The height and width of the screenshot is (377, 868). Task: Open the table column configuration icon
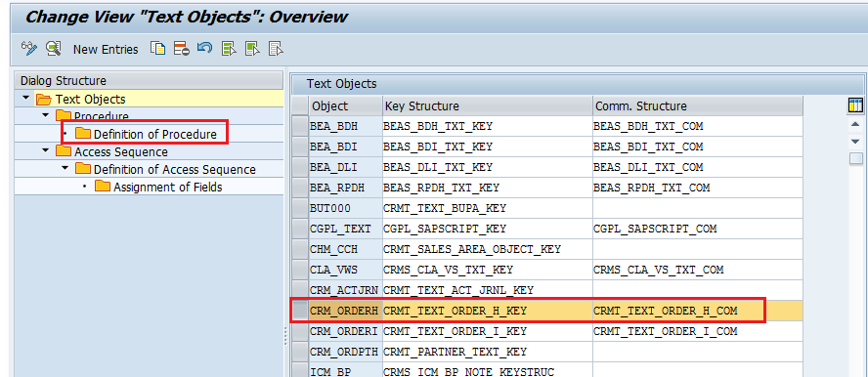click(x=856, y=105)
